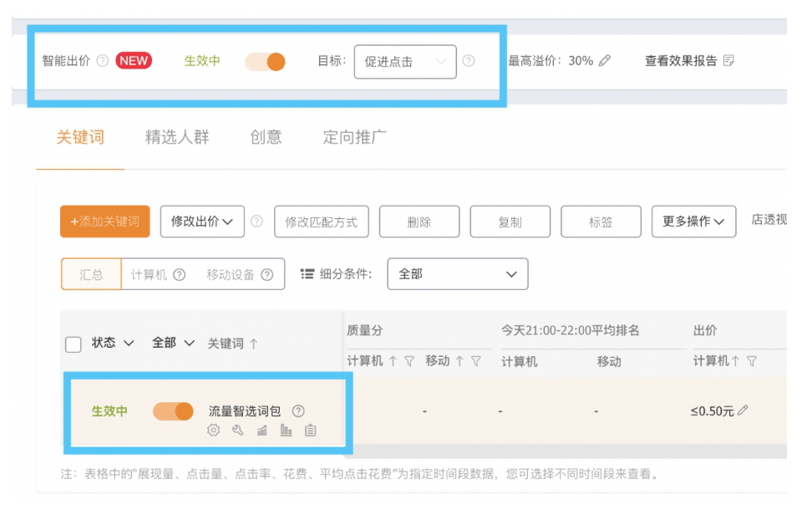The width and height of the screenshot is (812, 505).
Task: Expand the 细分条件 全部 dropdown
Action: coord(457,274)
